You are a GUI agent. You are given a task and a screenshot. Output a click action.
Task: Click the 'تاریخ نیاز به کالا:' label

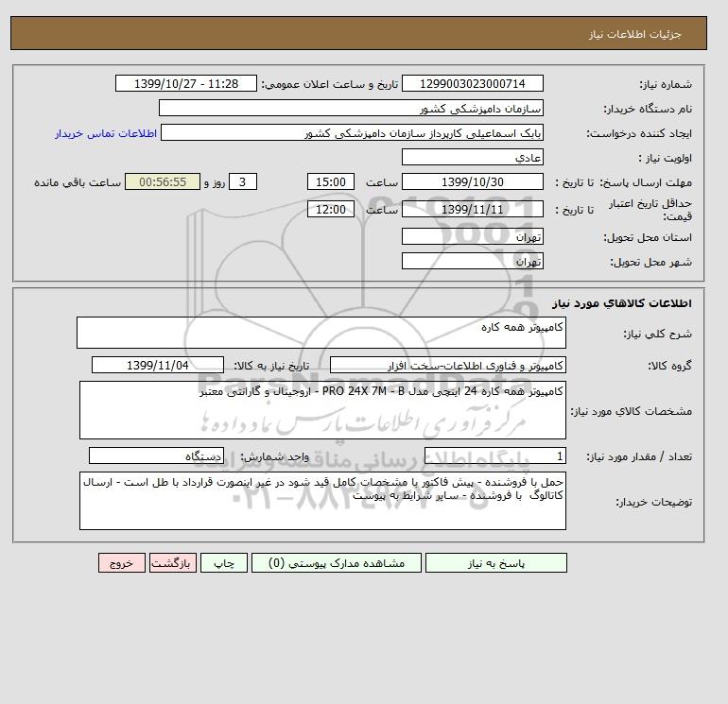(271, 366)
